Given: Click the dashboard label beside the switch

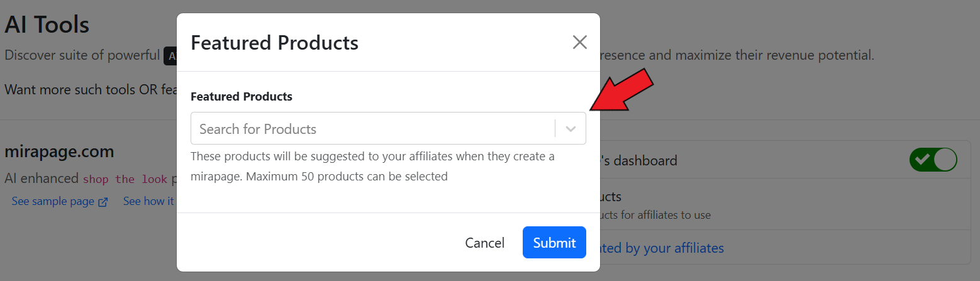Looking at the screenshot, I should pos(638,160).
